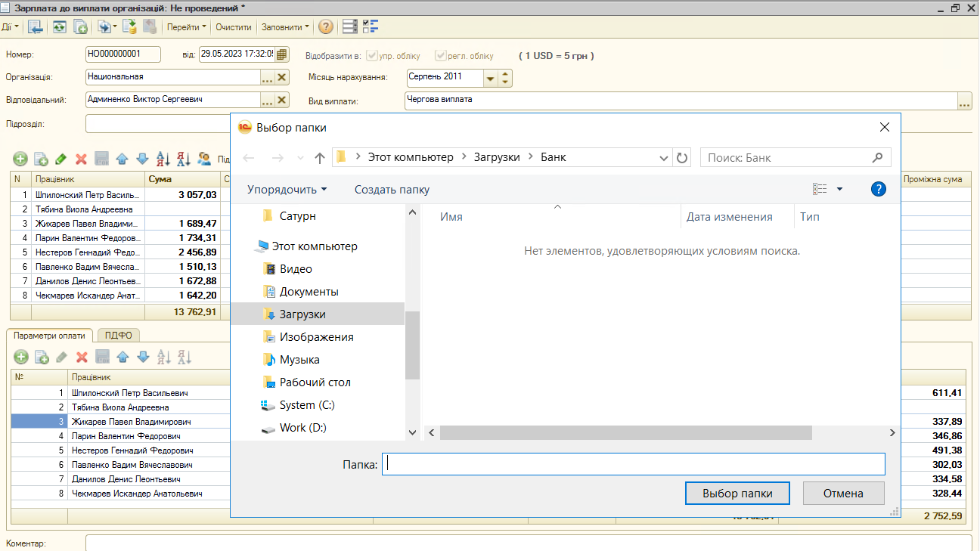This screenshot has height=551, width=980.
Task: Move row up in the upper employees table
Action: 122,159
